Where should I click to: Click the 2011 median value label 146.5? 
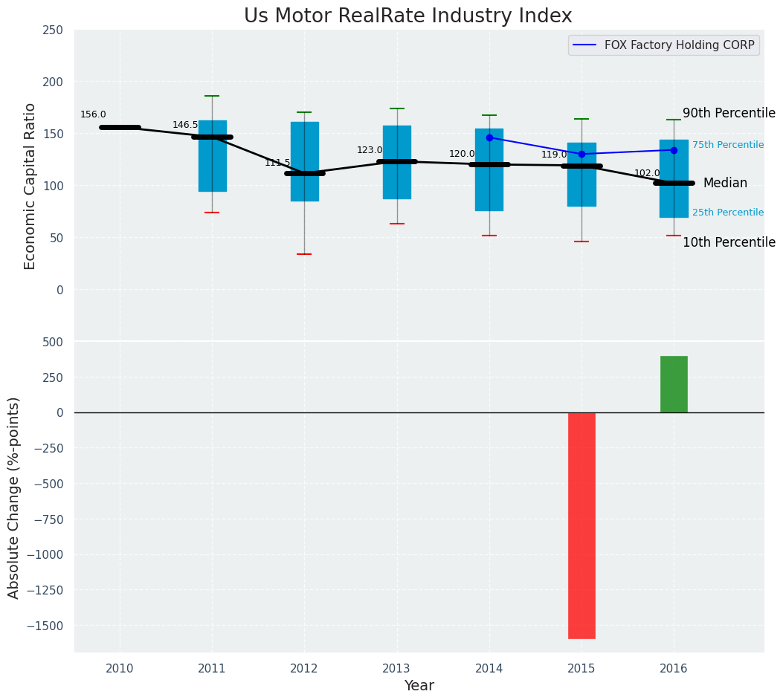point(185,126)
